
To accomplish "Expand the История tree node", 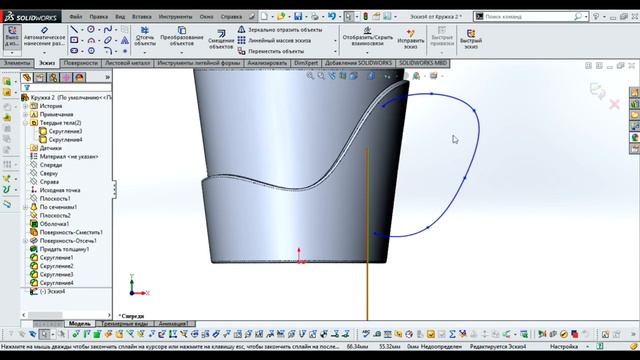I will 25,106.
